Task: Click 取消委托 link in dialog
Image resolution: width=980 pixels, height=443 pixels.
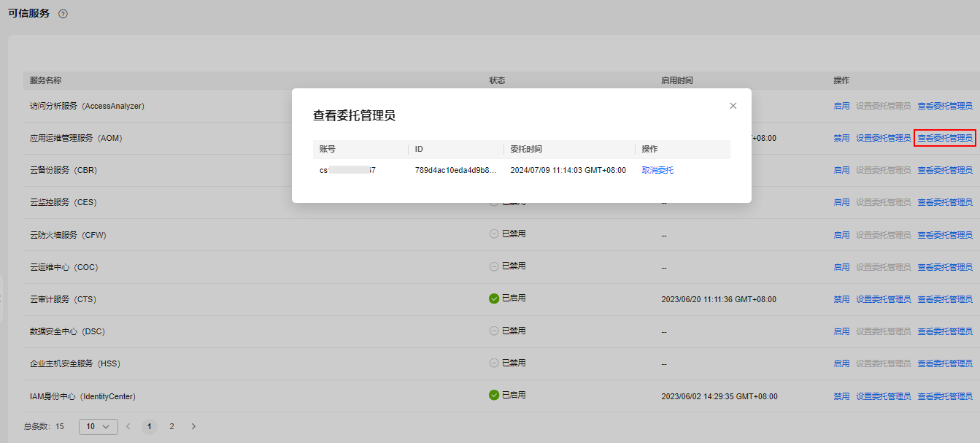Action: pos(657,170)
